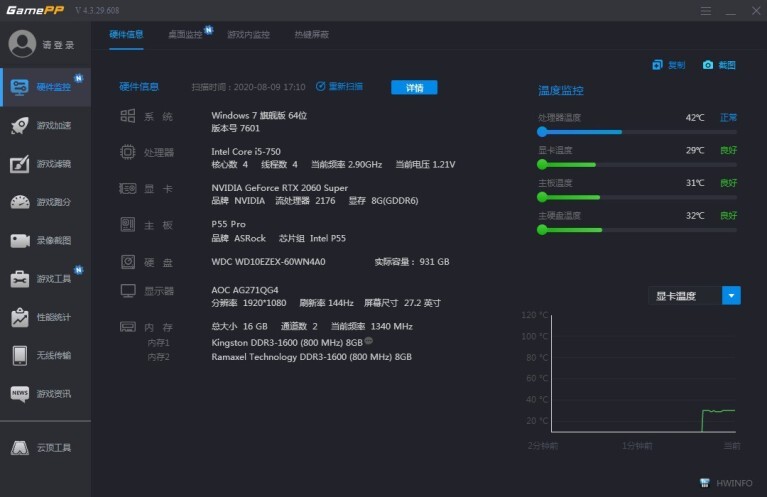Switch to 热键屏蔽 tab
The image size is (767, 497).
(312, 34)
